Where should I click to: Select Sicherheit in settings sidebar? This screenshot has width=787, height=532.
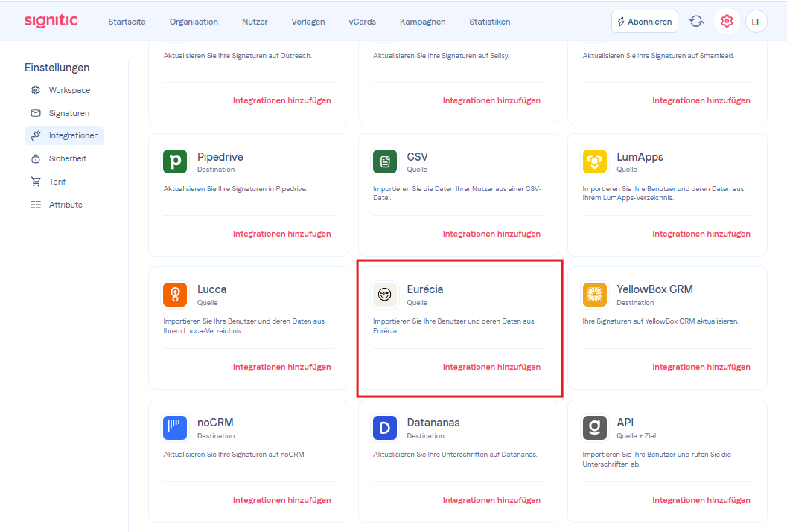(64, 158)
